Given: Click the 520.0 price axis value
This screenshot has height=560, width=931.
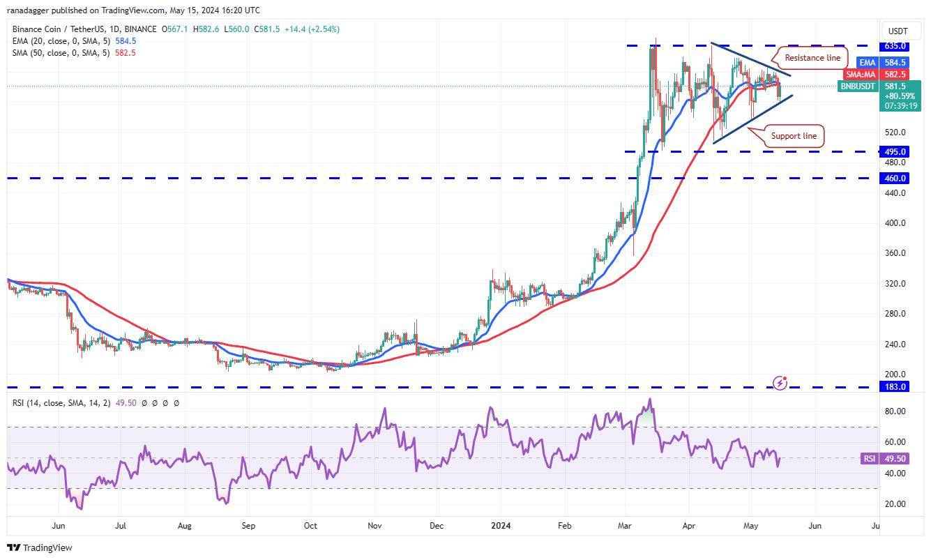Looking at the screenshot, I should (x=895, y=133).
